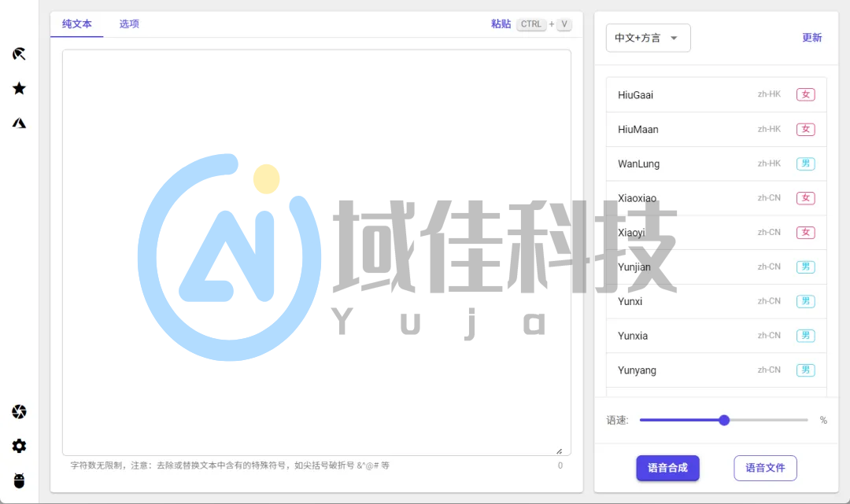The width and height of the screenshot is (850, 504).
Task: Click WanLung male gender badge
Action: (x=806, y=164)
